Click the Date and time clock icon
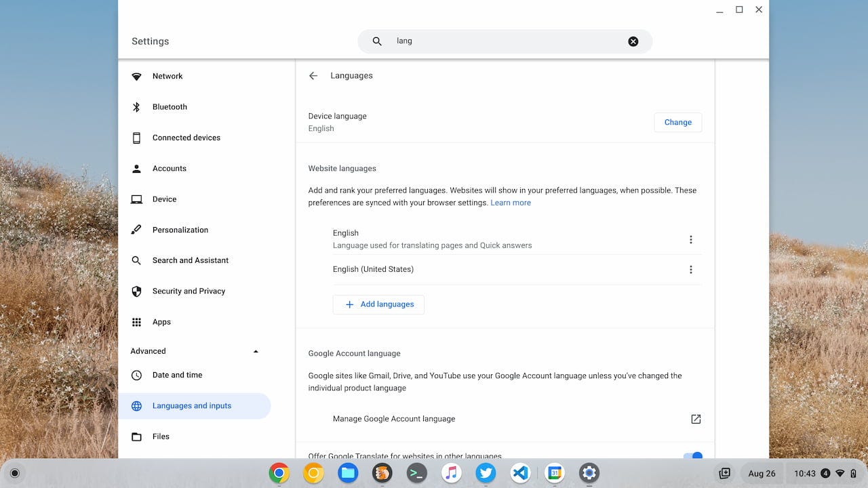868x488 pixels. [136, 375]
